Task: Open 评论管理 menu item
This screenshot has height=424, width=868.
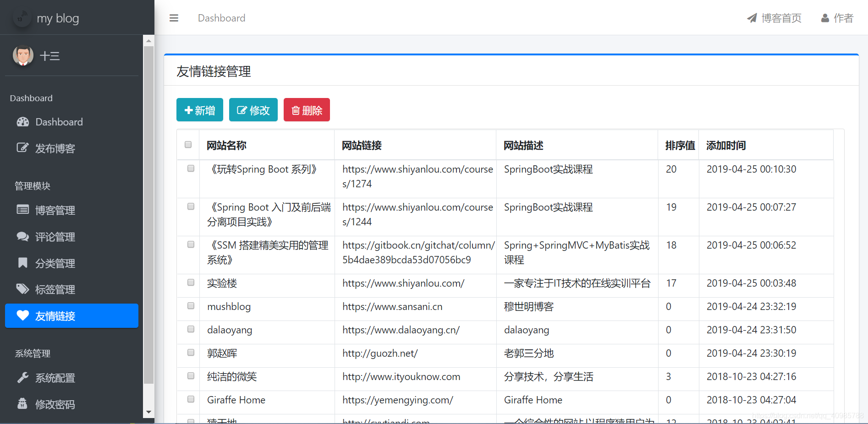Action: [71, 237]
